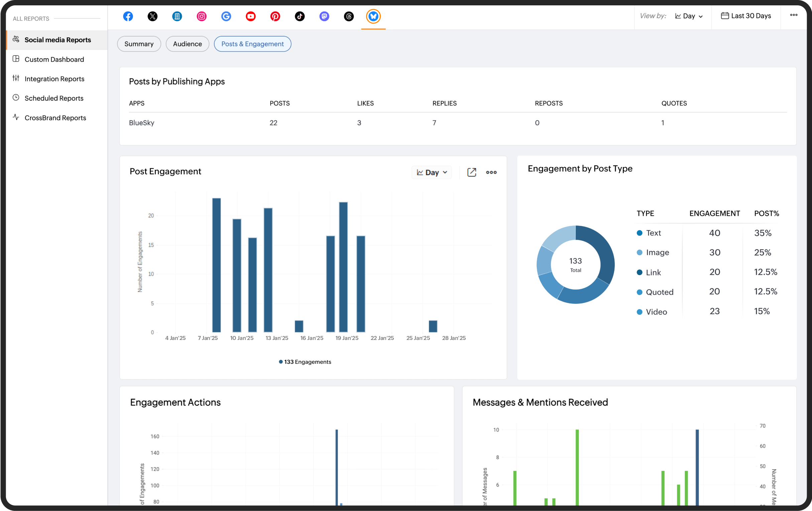Select the Bluesky channel icon
812x511 pixels.
373,16
